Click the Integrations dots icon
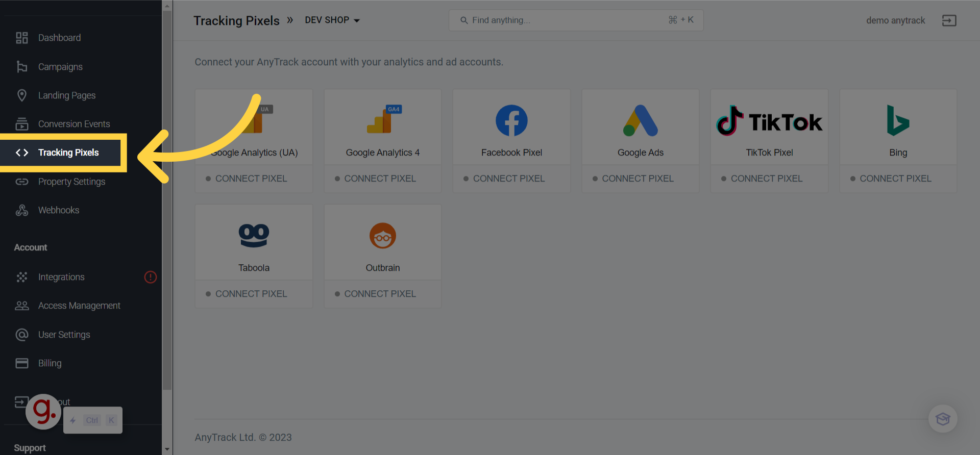Viewport: 980px width, 455px height. click(22, 277)
